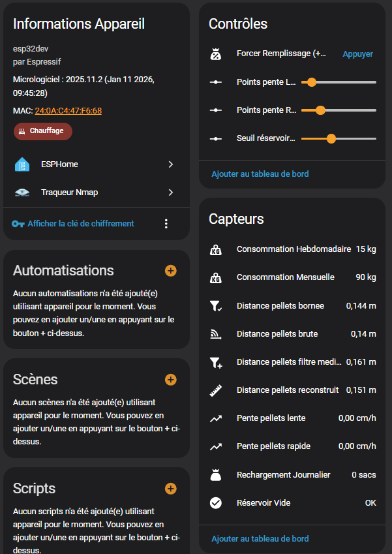Click the ESPHome integration icon
The height and width of the screenshot is (554, 392).
click(22, 164)
